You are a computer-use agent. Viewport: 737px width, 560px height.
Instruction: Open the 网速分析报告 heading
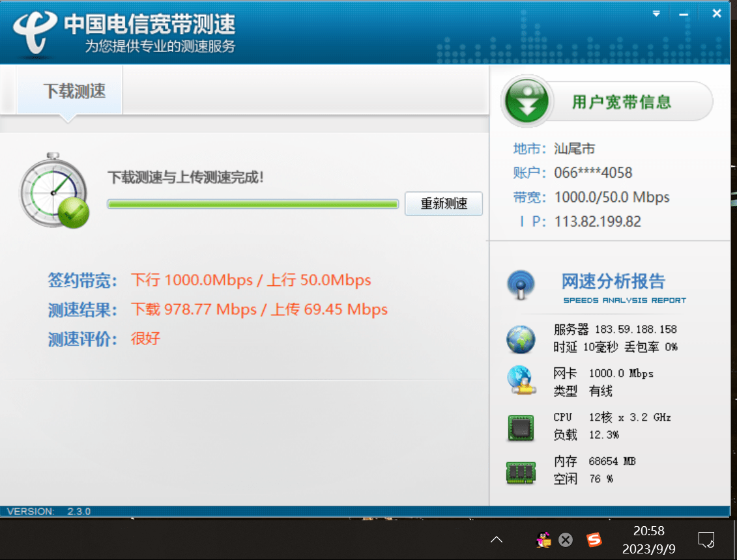click(x=613, y=281)
